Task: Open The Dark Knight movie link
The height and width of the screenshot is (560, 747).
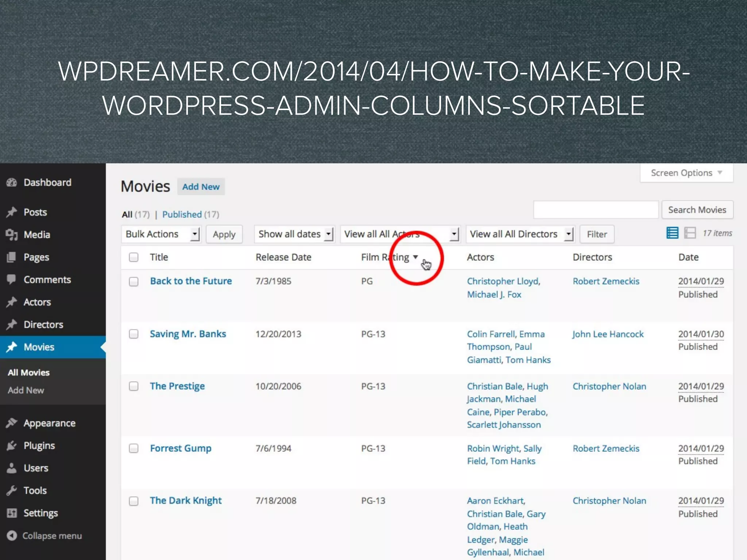Action: point(186,501)
